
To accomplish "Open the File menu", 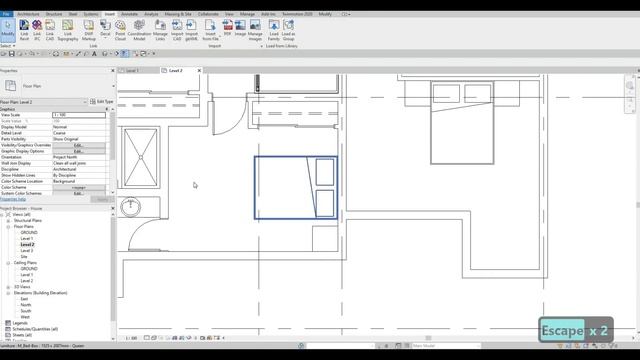I will click(x=6, y=14).
